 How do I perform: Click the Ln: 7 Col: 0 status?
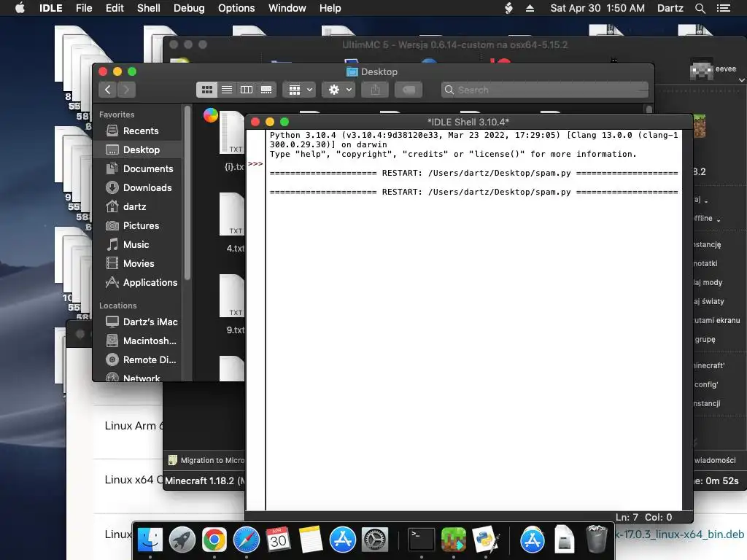coord(643,517)
